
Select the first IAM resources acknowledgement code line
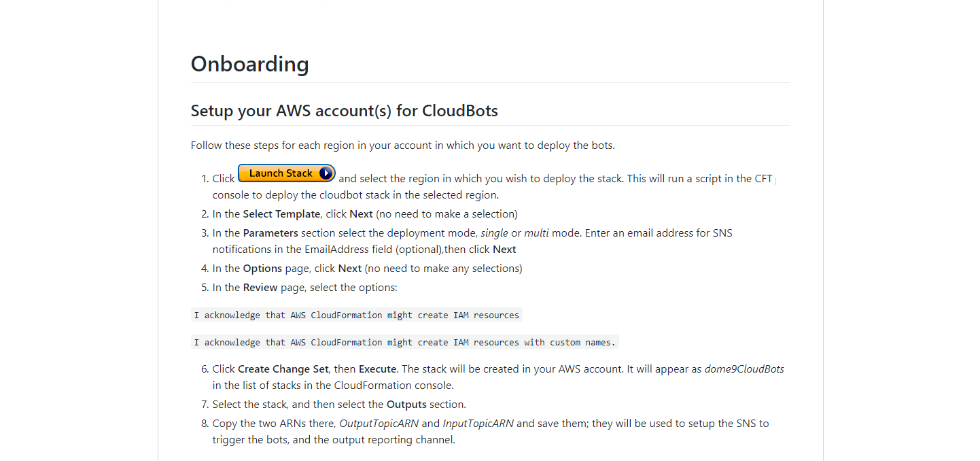coord(357,315)
